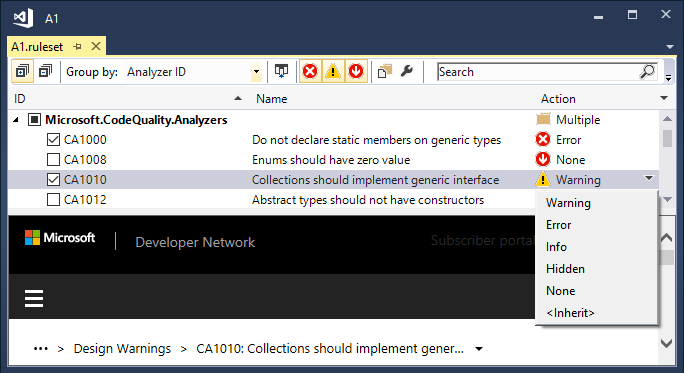
Task: Click the search magnifier icon
Action: pos(647,72)
